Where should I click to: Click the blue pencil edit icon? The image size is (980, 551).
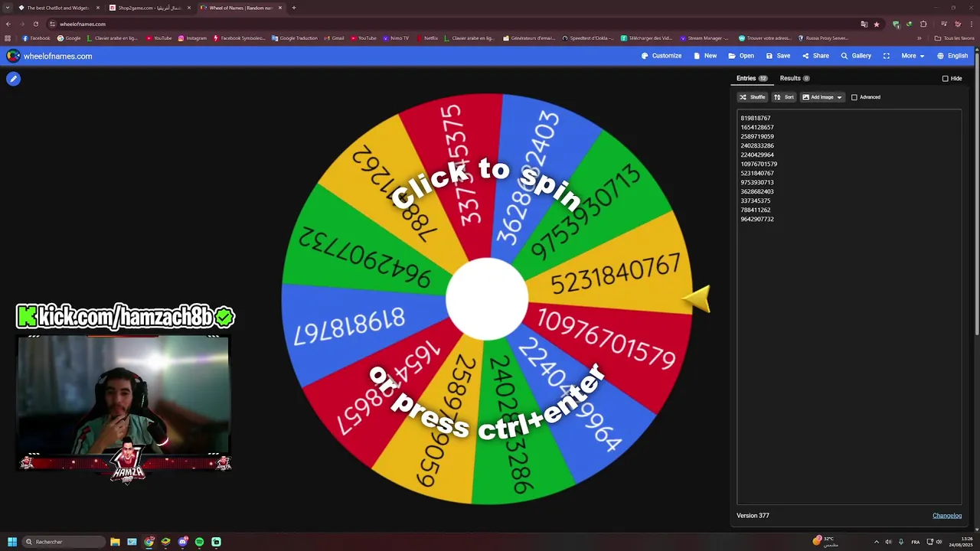tap(13, 79)
